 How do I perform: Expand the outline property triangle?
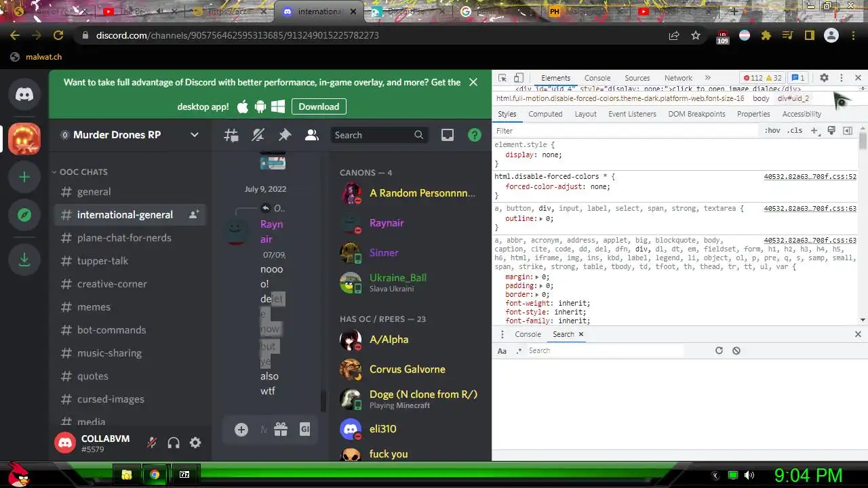click(x=542, y=219)
